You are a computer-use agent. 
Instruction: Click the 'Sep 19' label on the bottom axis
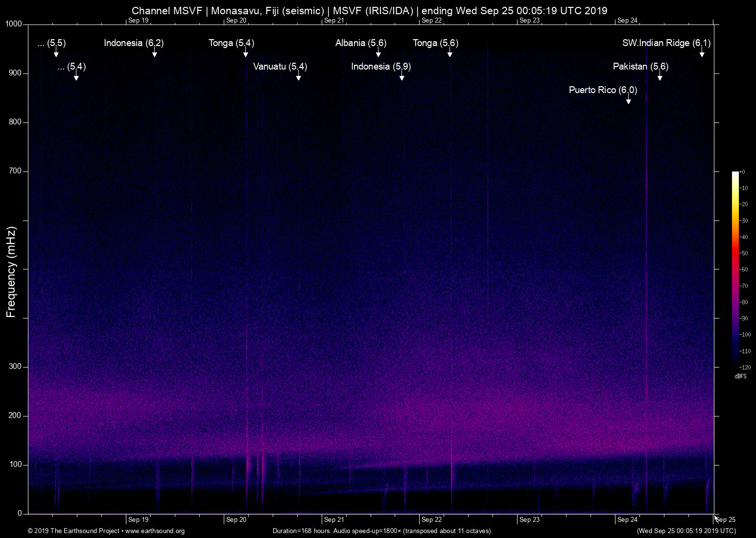[139, 520]
